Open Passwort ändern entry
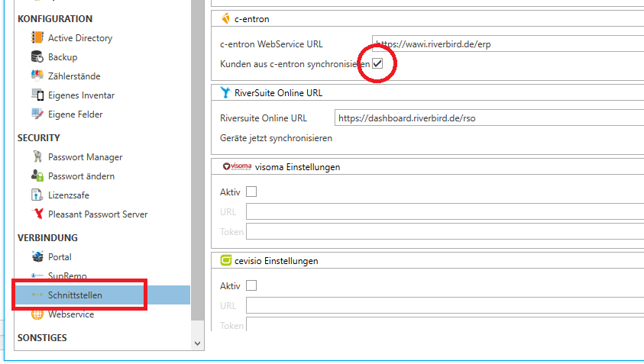The height and width of the screenshot is (364, 644). (80, 176)
